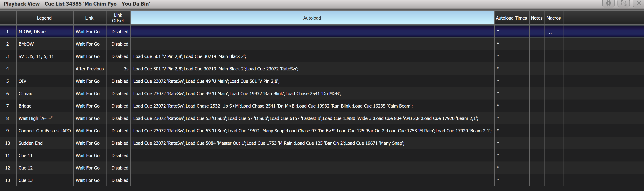The width and height of the screenshot is (644, 191).
Task: Click autoload cell of 'Wait High' row
Action: (313, 118)
